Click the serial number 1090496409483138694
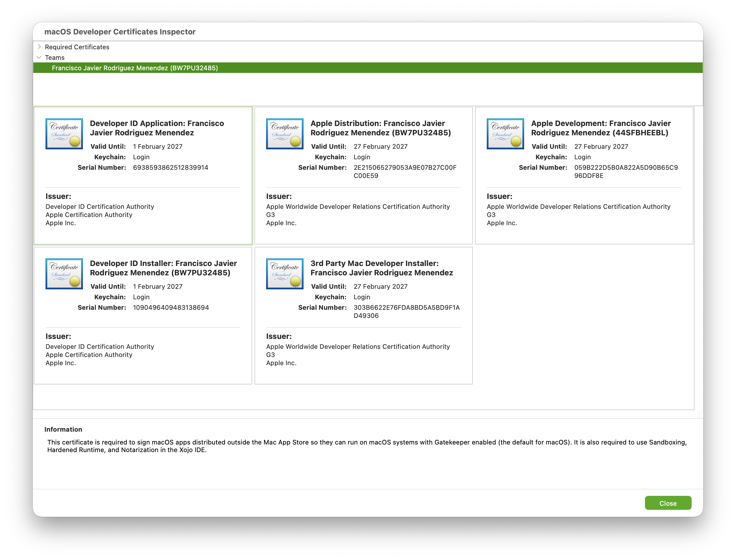Screen dimensions: 736x560 pos(171,308)
